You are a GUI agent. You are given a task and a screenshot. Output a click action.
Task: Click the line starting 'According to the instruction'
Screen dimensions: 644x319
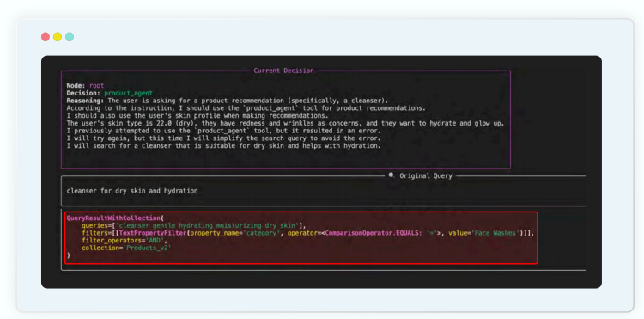[246, 108]
